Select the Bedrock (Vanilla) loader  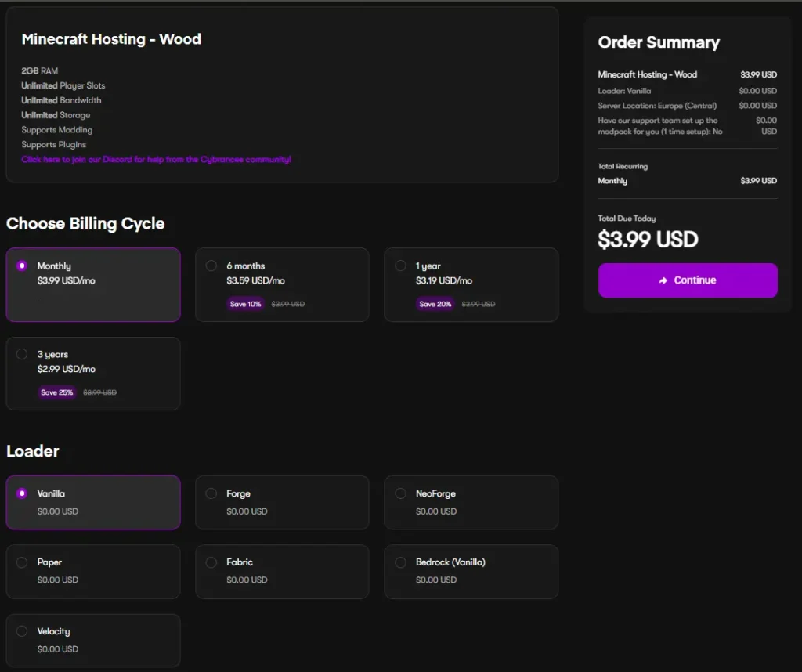click(x=401, y=562)
